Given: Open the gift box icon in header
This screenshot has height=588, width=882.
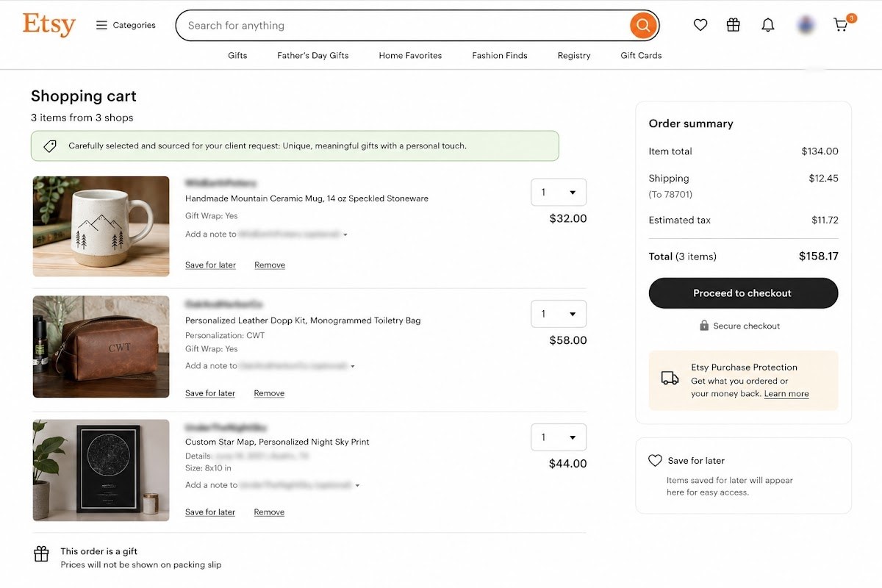Looking at the screenshot, I should [733, 25].
